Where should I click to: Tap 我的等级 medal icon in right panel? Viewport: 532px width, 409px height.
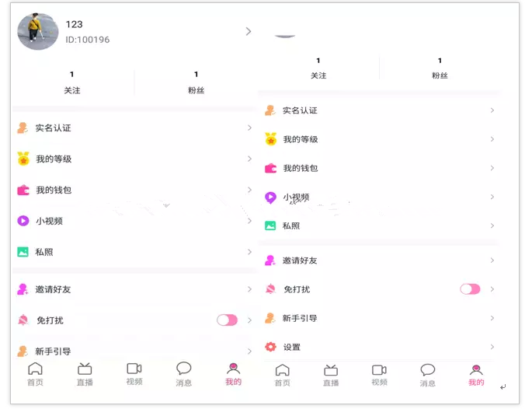271,139
